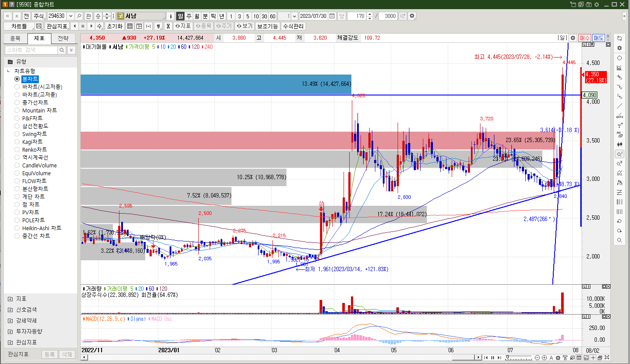
Task: Click the 1+1 chart compare icon
Action: tap(148, 26)
